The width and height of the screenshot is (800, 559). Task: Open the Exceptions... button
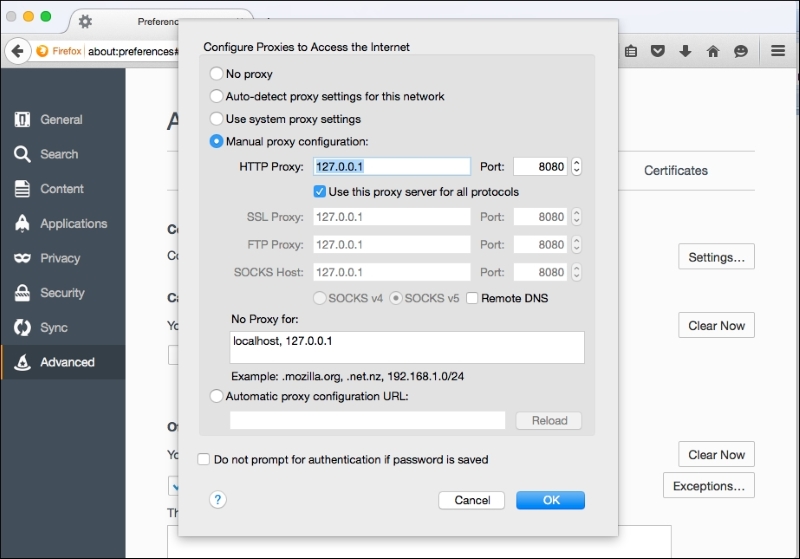709,486
